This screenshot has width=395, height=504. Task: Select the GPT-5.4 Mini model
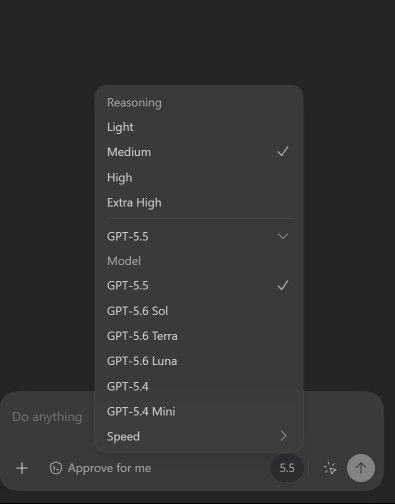pyautogui.click(x=199, y=411)
